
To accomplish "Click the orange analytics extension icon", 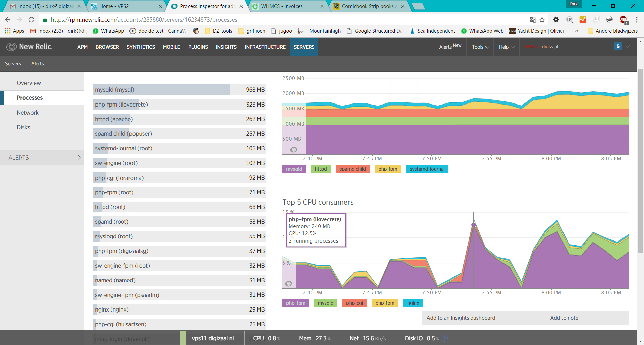I will tap(583, 20).
